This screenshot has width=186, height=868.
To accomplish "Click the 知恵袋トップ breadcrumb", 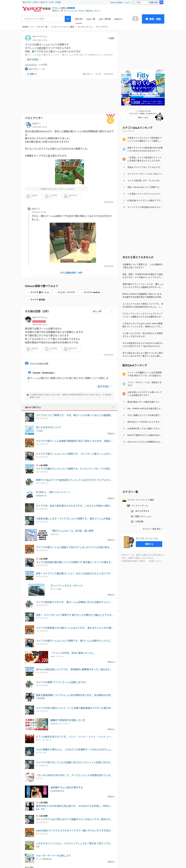I will (x=28, y=27).
